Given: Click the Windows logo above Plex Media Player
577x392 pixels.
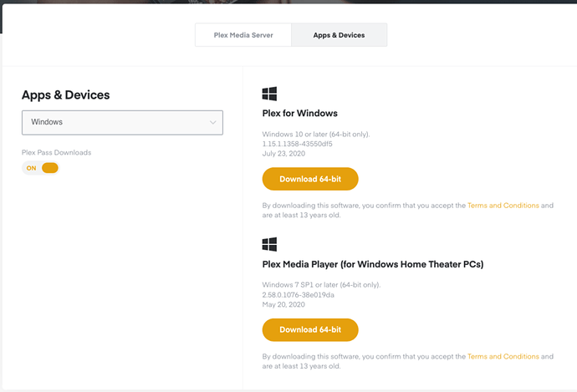Looking at the screenshot, I should pyautogui.click(x=269, y=244).
